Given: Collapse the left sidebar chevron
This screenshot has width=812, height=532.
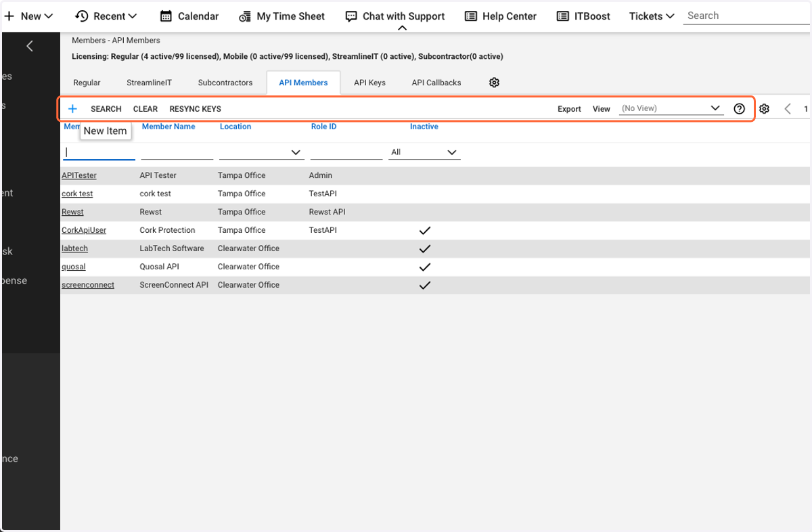Looking at the screenshot, I should (x=29, y=46).
